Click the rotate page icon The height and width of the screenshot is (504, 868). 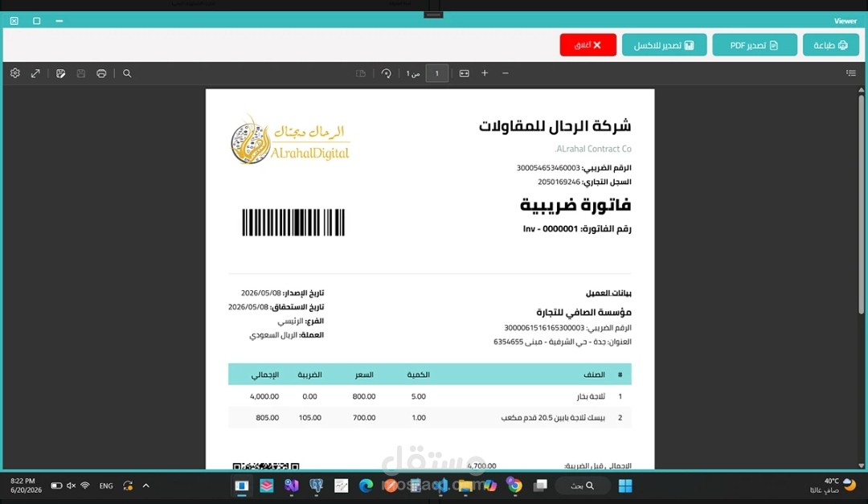tap(386, 73)
